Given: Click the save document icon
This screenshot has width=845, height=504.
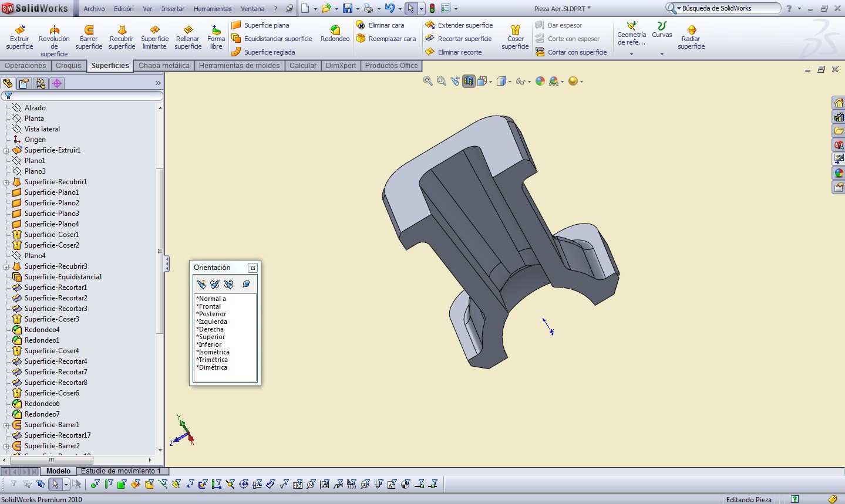Looking at the screenshot, I should [x=348, y=8].
